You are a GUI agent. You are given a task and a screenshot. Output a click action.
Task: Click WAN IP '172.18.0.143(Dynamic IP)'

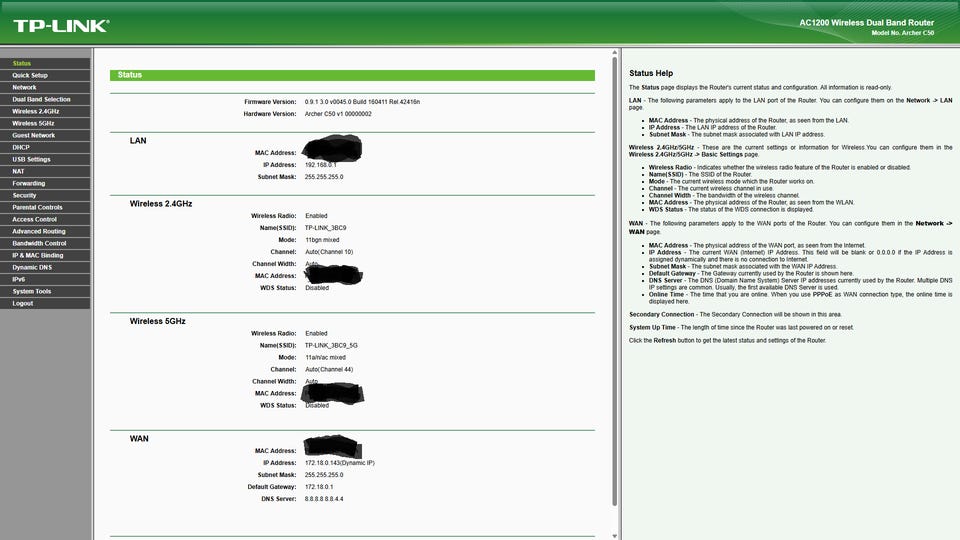(340, 463)
